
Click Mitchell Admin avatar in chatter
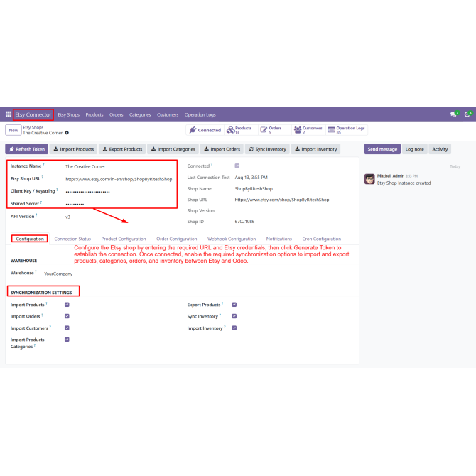369,179
